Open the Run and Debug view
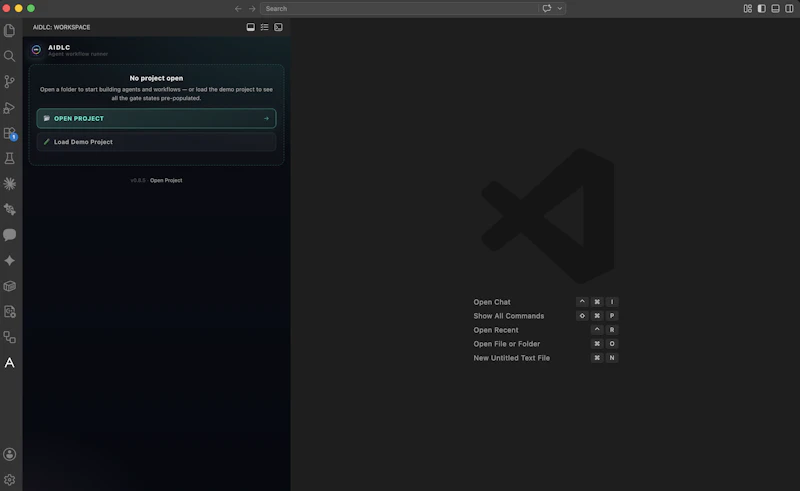Screen dimensions: 800x491 (x=9, y=108)
